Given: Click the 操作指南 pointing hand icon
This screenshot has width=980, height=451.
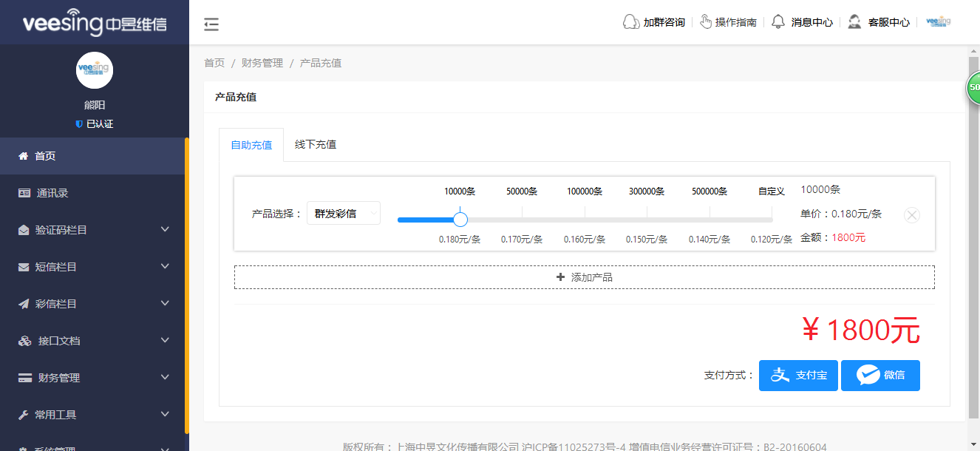Looking at the screenshot, I should (707, 21).
